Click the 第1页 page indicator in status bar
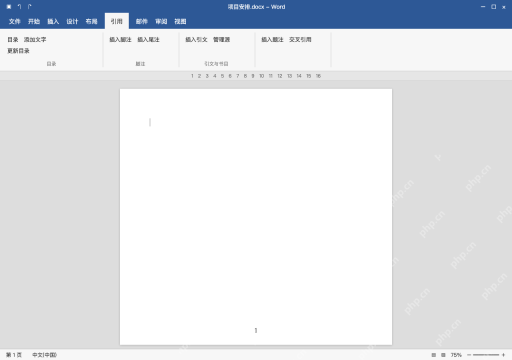Viewport: 512px width, 360px height. [x=14, y=355]
